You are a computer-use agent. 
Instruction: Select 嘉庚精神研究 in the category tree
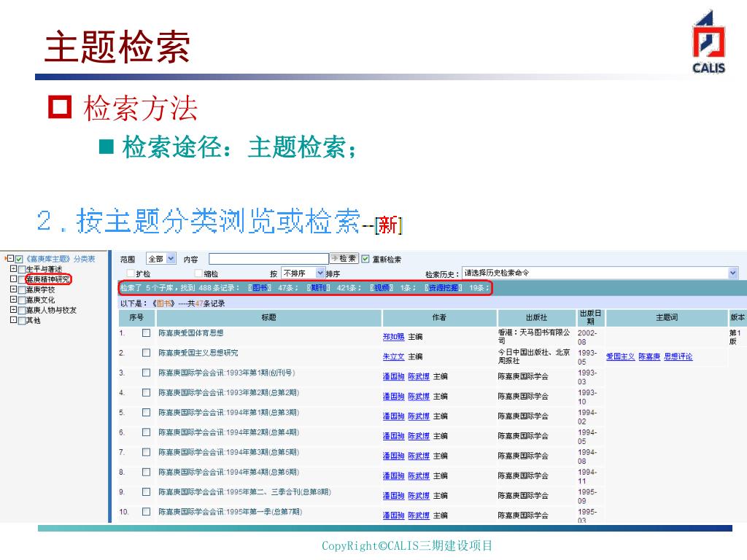(47, 279)
